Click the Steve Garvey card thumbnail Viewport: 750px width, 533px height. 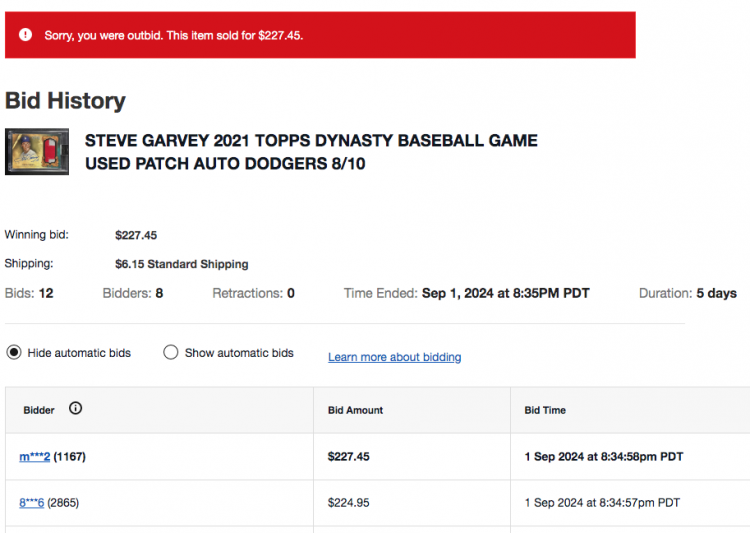37,152
